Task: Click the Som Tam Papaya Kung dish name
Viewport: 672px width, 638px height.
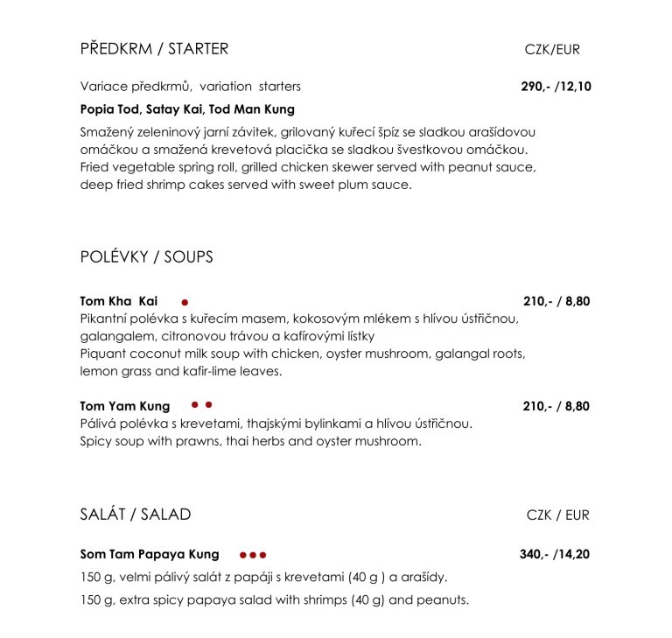Action: coord(149,555)
